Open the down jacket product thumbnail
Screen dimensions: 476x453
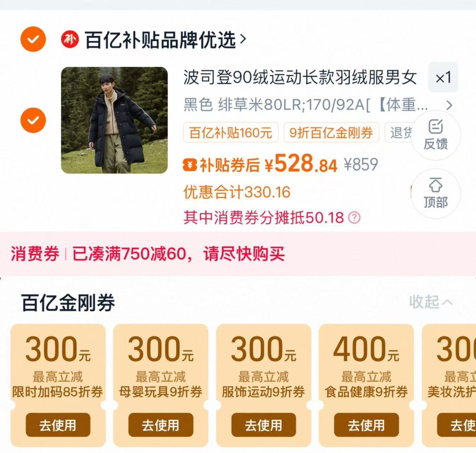(114, 120)
